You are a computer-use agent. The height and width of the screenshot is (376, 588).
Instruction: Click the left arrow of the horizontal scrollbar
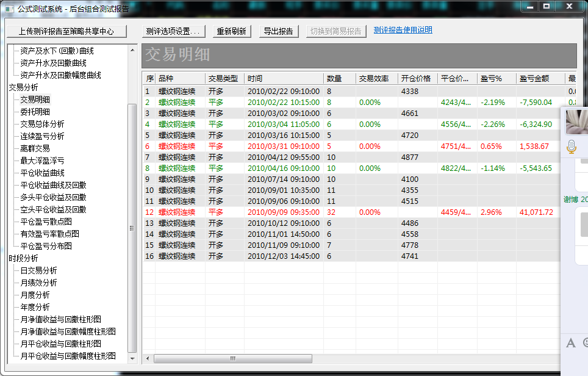(146, 358)
